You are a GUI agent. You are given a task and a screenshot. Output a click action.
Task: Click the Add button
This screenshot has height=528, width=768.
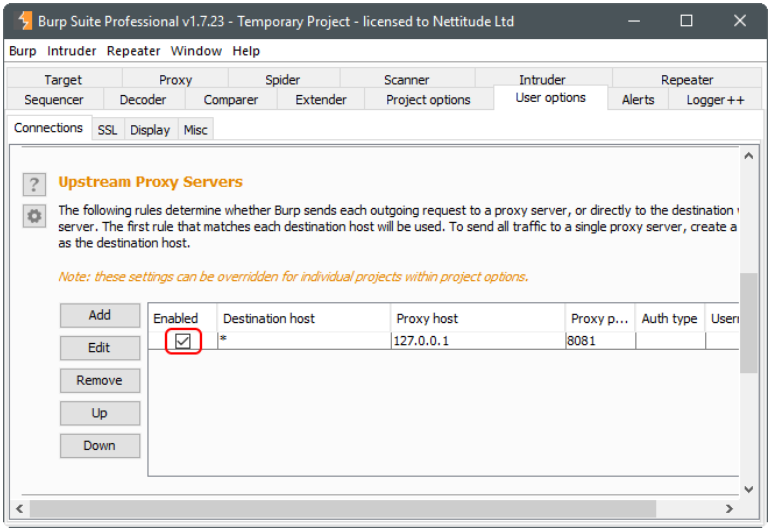[x=100, y=315]
